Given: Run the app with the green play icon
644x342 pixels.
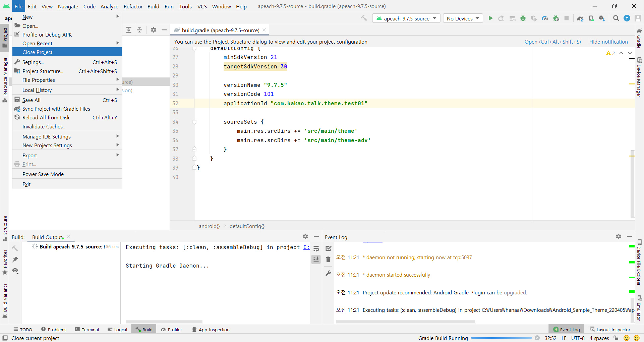Looking at the screenshot, I should [490, 18].
